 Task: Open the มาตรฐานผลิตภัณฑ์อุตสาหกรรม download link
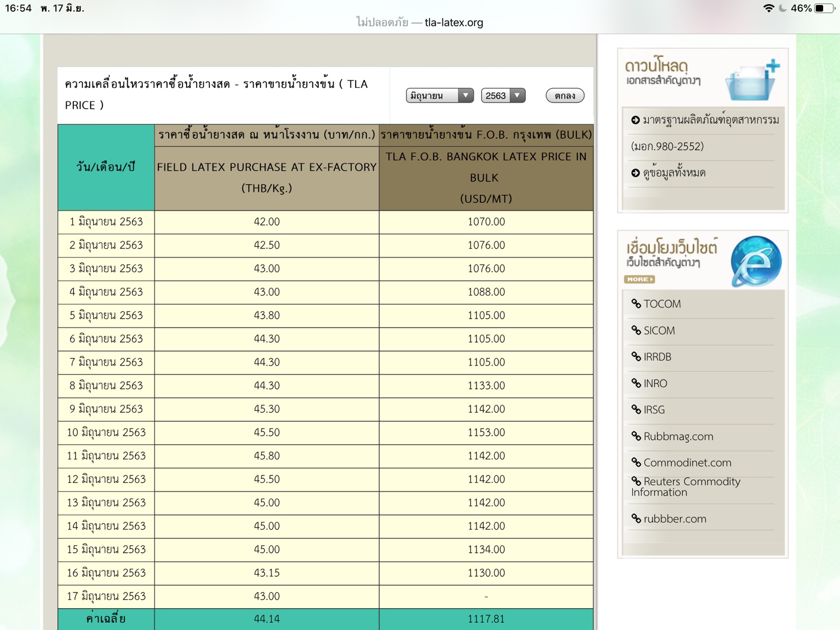(x=711, y=120)
